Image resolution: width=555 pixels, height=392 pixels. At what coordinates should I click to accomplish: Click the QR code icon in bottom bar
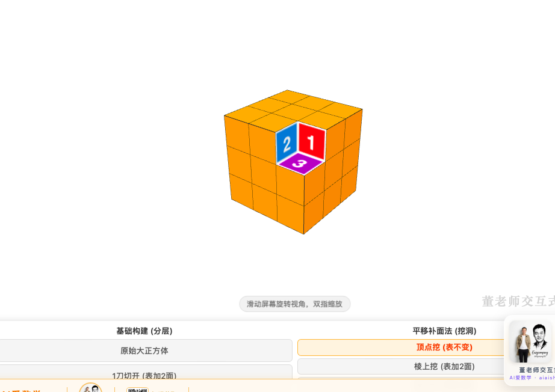click(137, 390)
